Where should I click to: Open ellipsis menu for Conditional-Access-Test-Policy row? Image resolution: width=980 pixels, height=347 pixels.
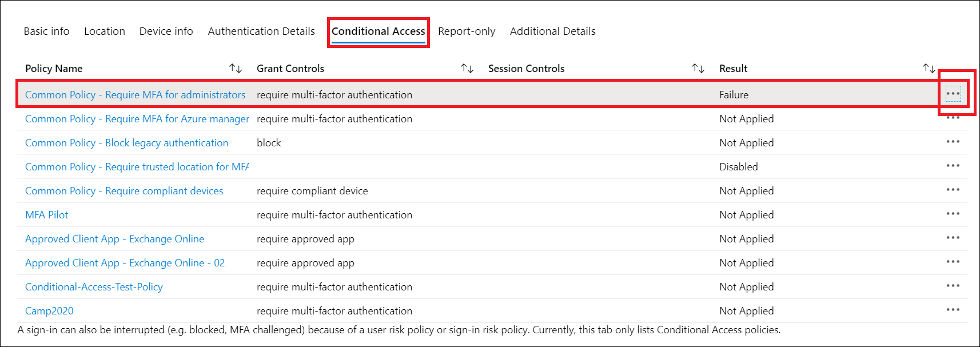tap(953, 285)
